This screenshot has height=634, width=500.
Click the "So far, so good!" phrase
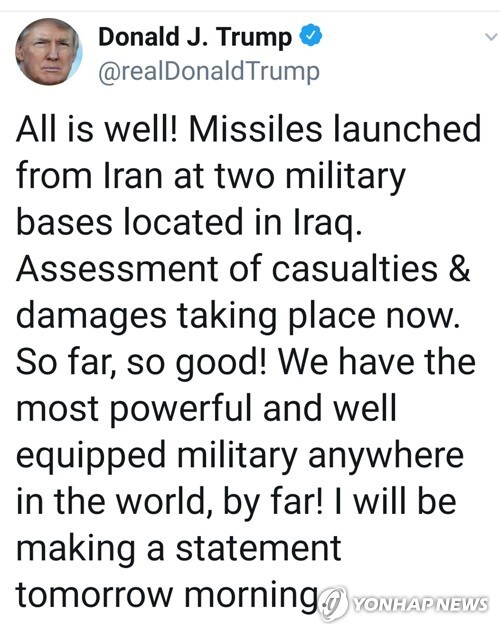coord(141,363)
